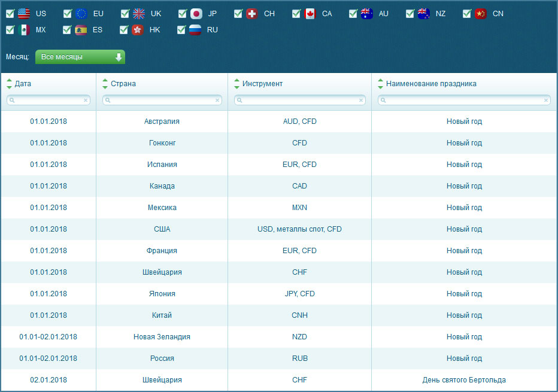The image size is (558, 392).
Task: Clear the Страна filter with x icon
Action: (217, 101)
